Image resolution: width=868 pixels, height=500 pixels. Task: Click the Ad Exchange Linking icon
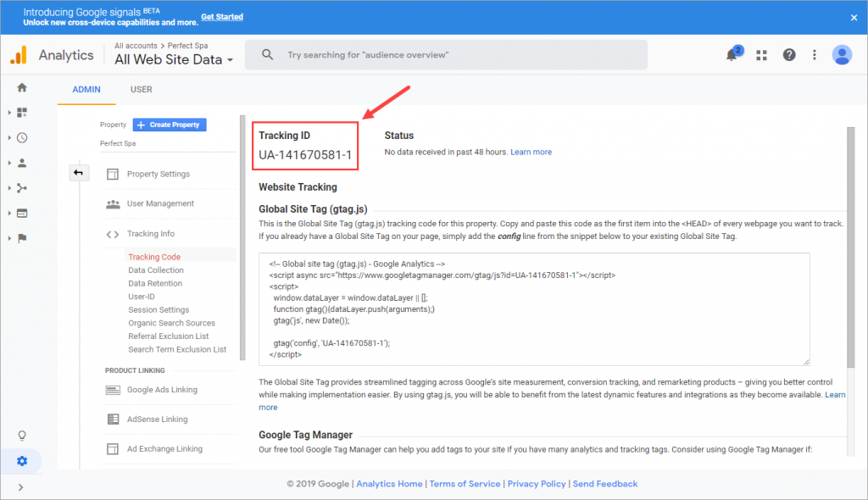pos(113,449)
